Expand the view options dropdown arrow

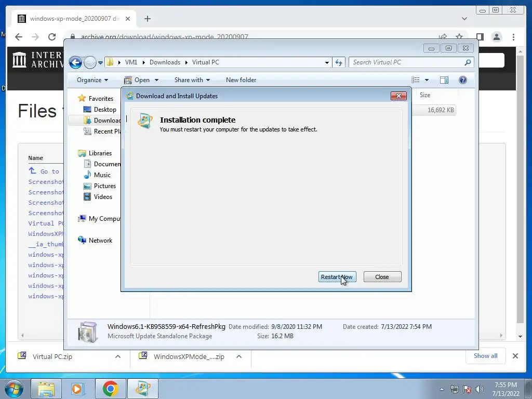tap(427, 81)
